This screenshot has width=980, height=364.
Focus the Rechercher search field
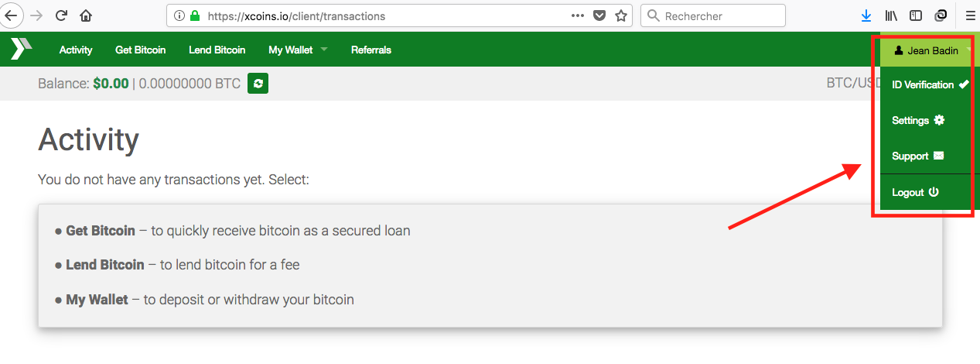pyautogui.click(x=713, y=15)
